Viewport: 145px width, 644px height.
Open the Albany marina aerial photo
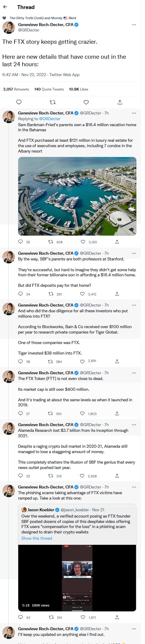click(x=77, y=196)
